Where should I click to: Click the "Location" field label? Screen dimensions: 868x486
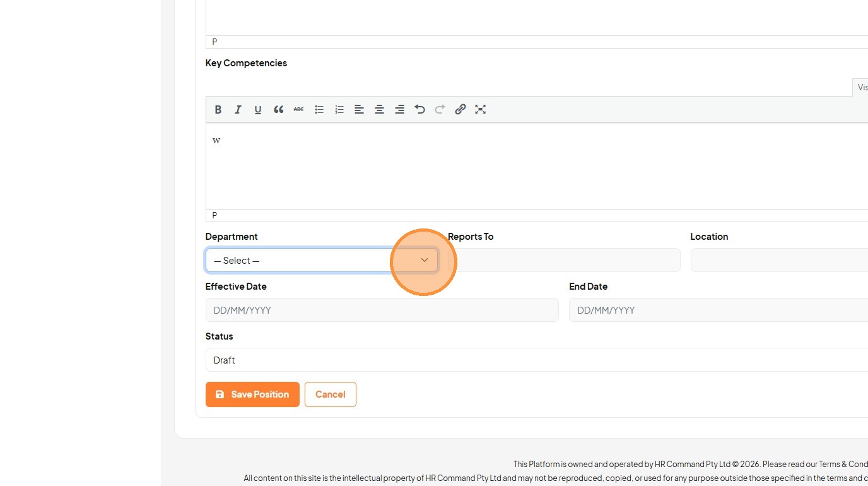pos(709,237)
